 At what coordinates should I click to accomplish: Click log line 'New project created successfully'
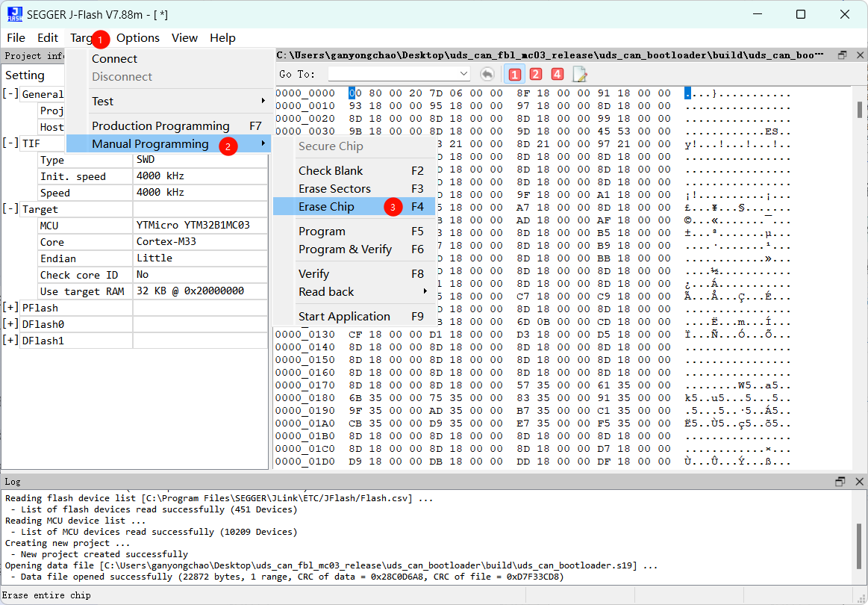pyautogui.click(x=104, y=554)
